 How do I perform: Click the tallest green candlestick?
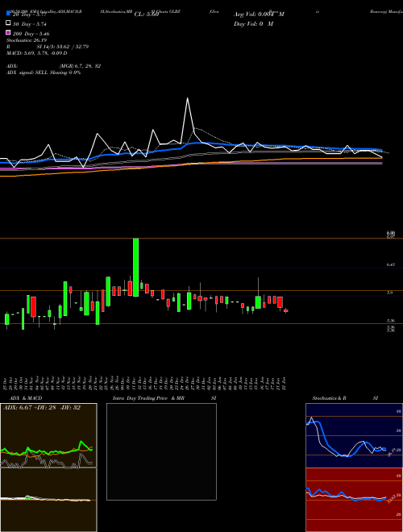click(135, 268)
